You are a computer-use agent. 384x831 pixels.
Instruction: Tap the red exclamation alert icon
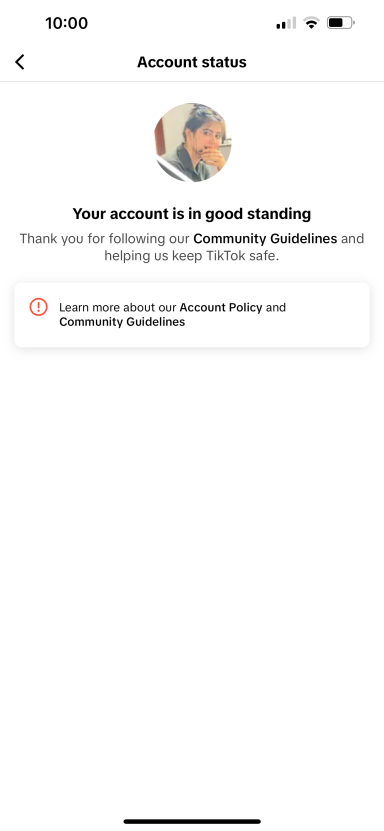(x=39, y=307)
